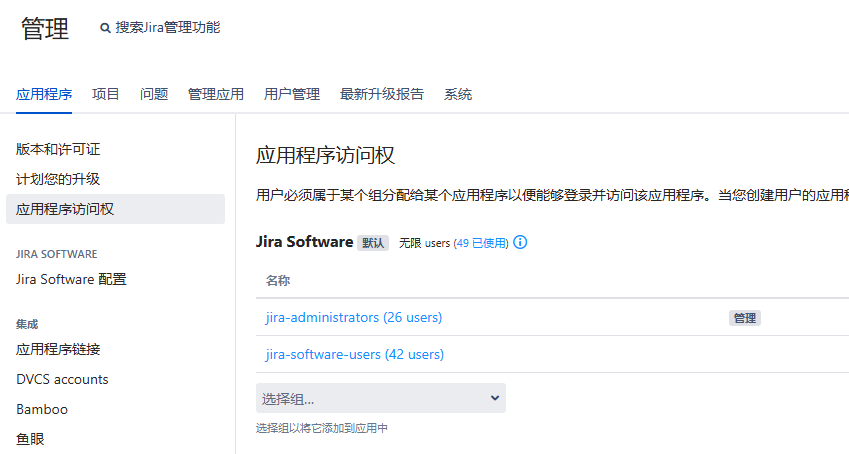849x454 pixels.
Task: Open jira-software-users group link
Action: pos(354,354)
